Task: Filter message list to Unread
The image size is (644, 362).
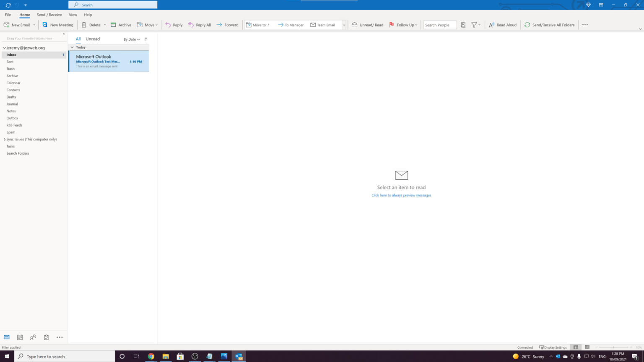Action: (93, 39)
